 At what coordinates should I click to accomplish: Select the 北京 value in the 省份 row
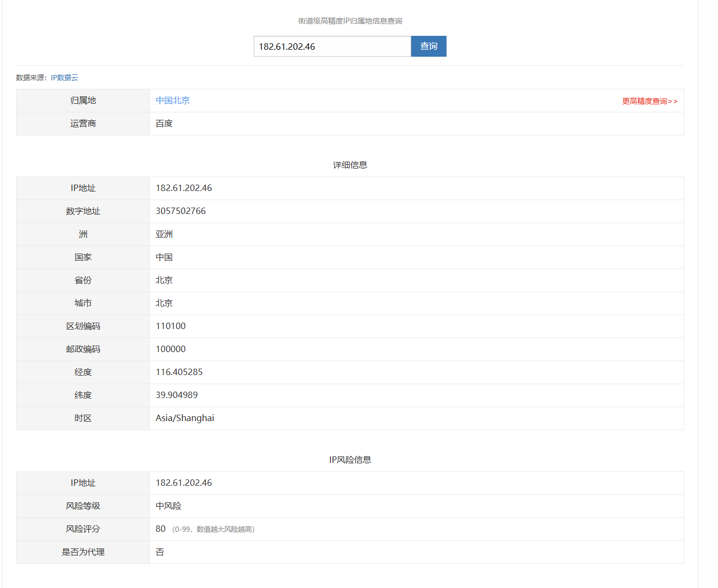[164, 280]
